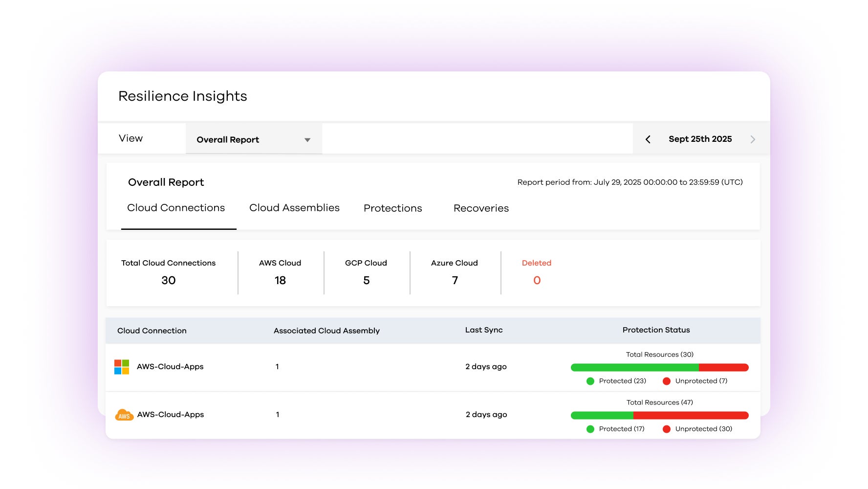The height and width of the screenshot is (489, 868).
Task: Click the Total Resources (47) progress bar
Action: click(659, 415)
